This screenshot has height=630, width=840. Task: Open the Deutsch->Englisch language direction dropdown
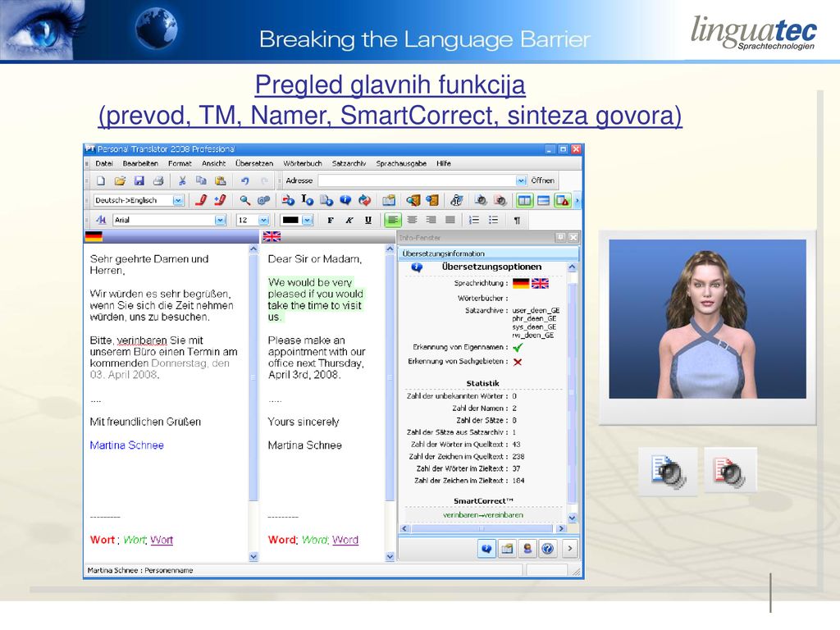pos(178,200)
